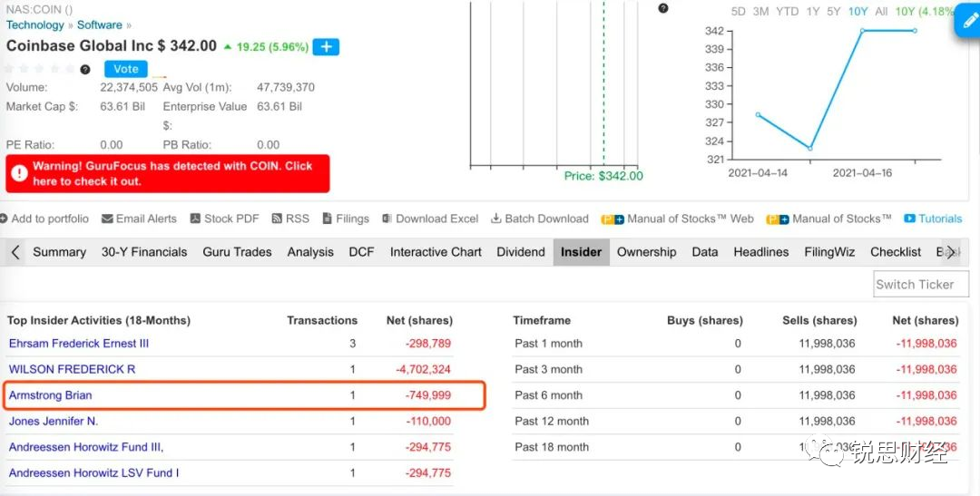Select the 1Y chart range
The height and width of the screenshot is (496, 980).
[x=812, y=11]
